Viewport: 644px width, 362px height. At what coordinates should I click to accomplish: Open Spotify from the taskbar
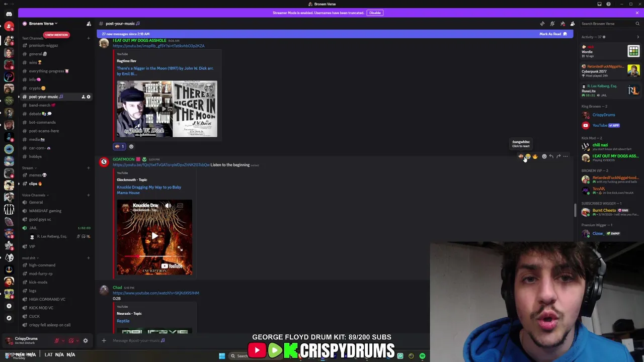(x=422, y=356)
